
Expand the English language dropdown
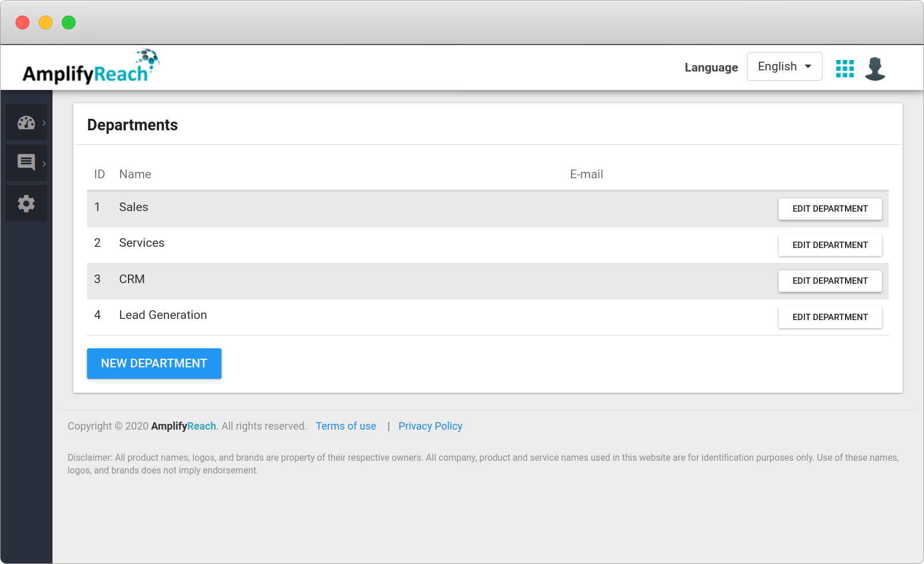[x=784, y=66]
